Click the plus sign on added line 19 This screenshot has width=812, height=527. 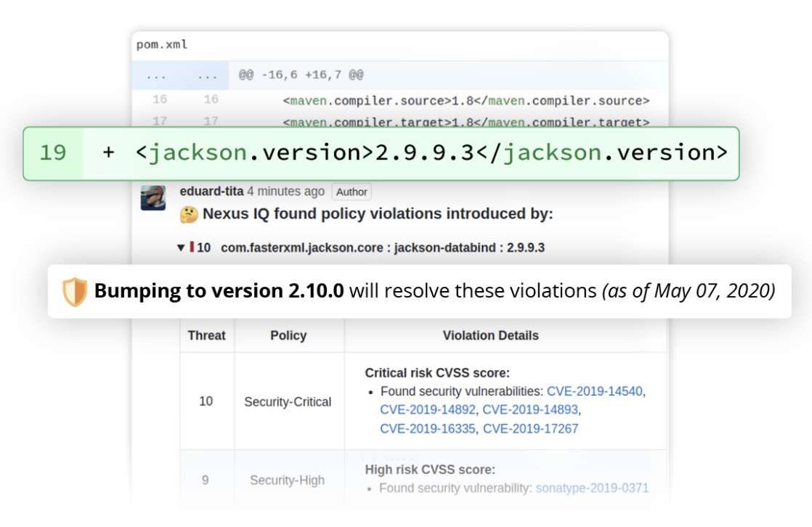[108, 152]
